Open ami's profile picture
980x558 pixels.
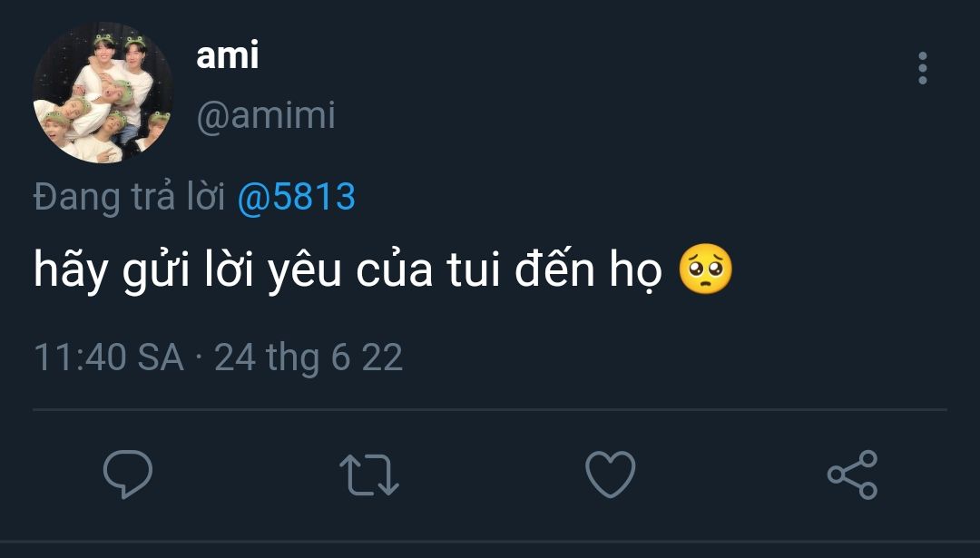coord(103,93)
